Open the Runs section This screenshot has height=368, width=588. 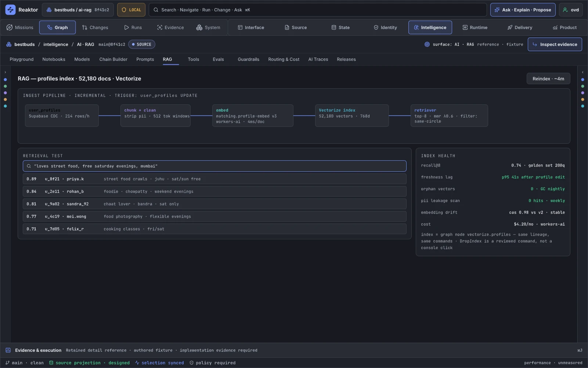point(133,28)
